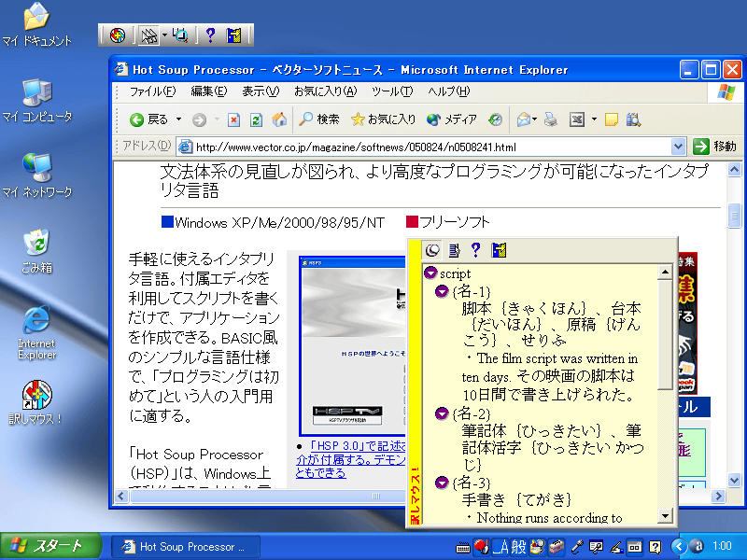Click the HSP screenshot thumbnail image
The height and width of the screenshot is (560, 747).
pyautogui.click(x=352, y=344)
